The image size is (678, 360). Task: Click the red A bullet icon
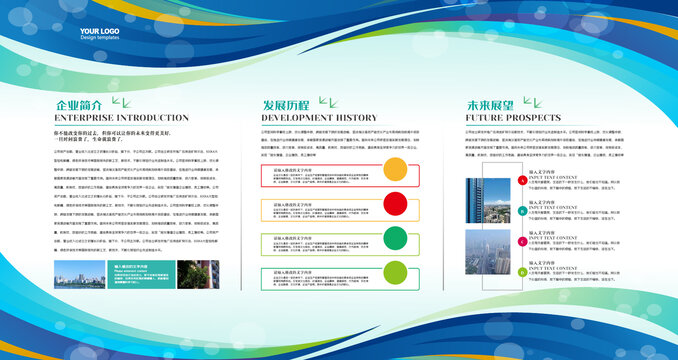click(522, 180)
